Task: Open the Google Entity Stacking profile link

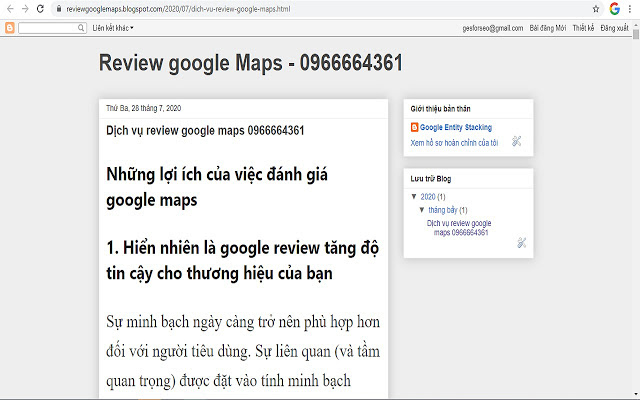Action: (456, 127)
